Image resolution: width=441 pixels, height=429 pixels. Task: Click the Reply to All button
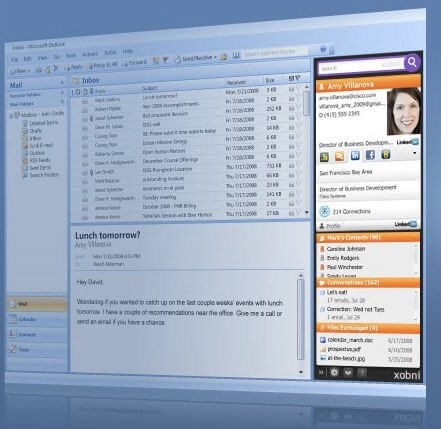103,65
